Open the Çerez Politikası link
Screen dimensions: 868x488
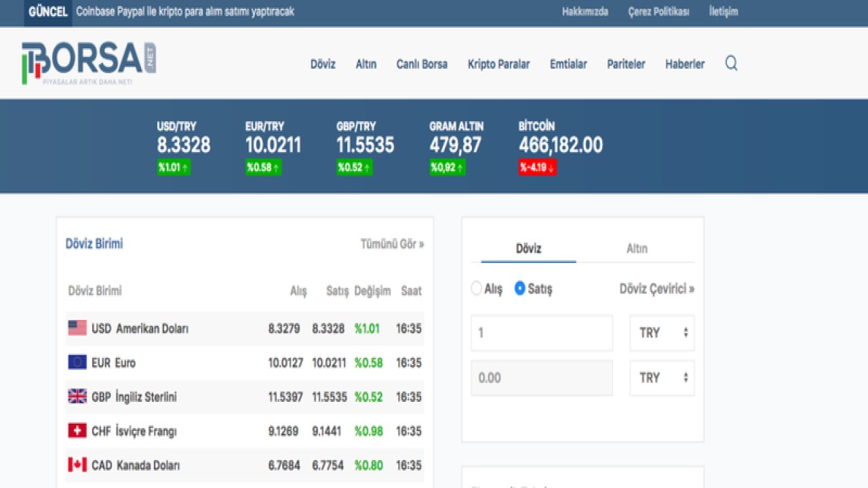tap(658, 12)
